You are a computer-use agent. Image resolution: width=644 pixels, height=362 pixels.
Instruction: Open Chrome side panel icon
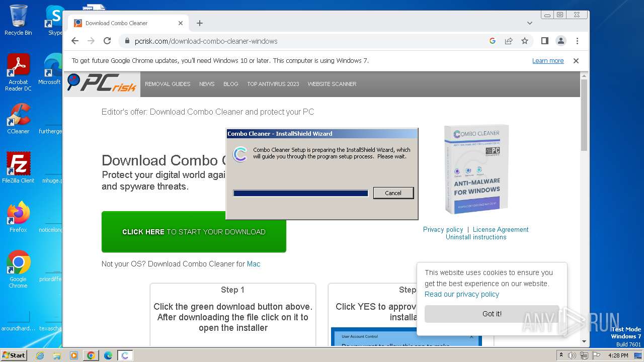544,41
